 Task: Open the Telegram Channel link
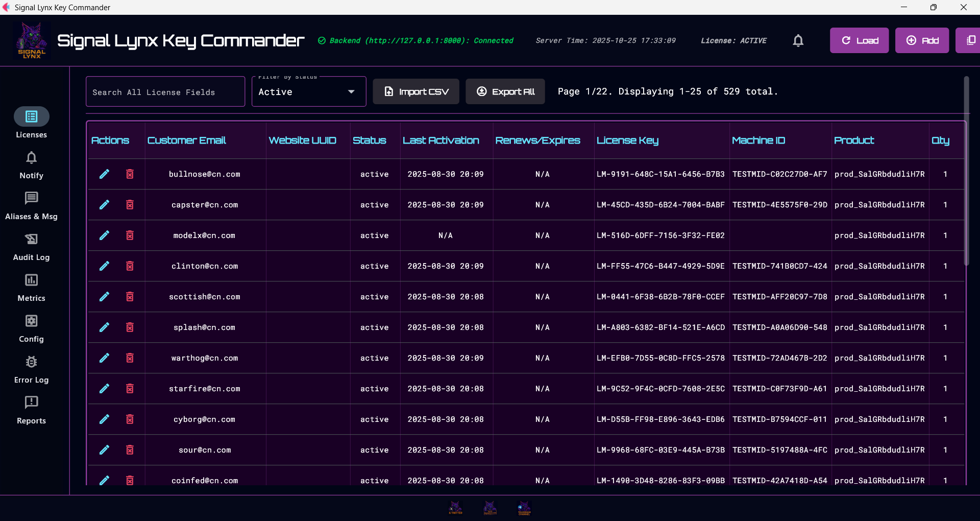click(x=524, y=507)
